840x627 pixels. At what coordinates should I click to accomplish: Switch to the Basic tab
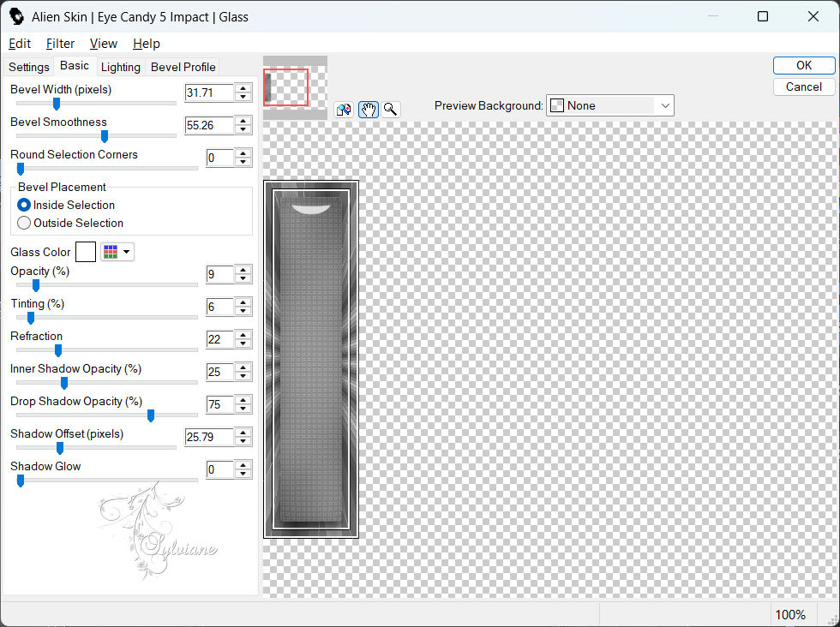pos(75,65)
